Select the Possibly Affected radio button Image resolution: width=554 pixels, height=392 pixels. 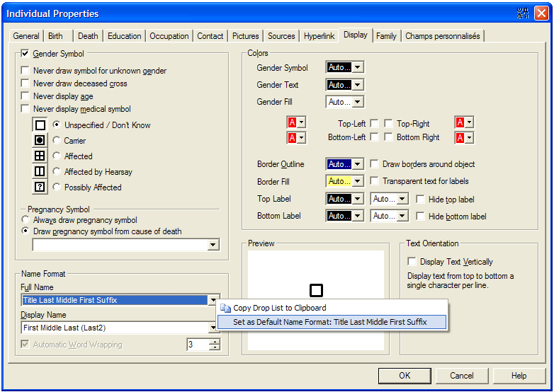pos(57,188)
